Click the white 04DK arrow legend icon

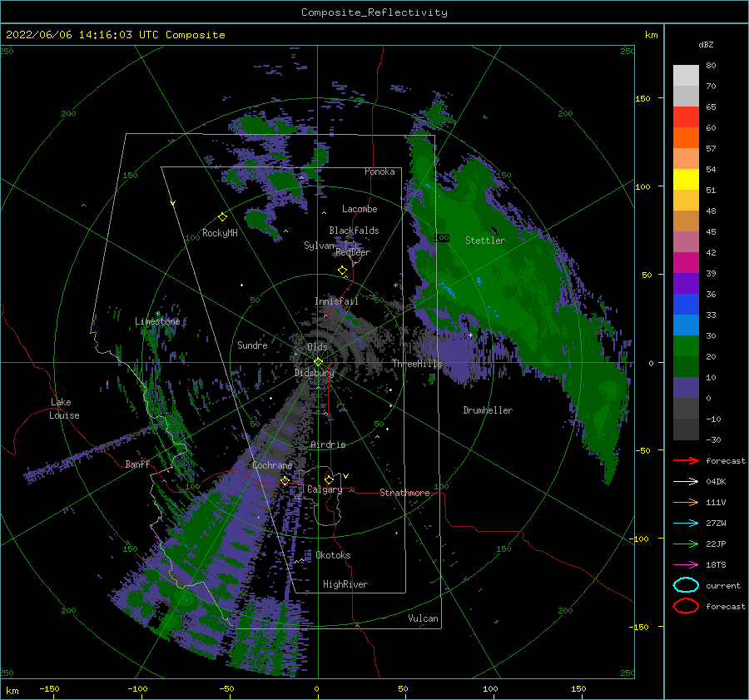[x=686, y=482]
